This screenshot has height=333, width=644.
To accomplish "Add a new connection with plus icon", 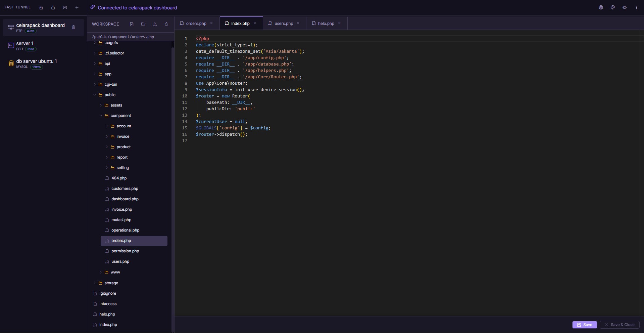I will pyautogui.click(x=77, y=7).
